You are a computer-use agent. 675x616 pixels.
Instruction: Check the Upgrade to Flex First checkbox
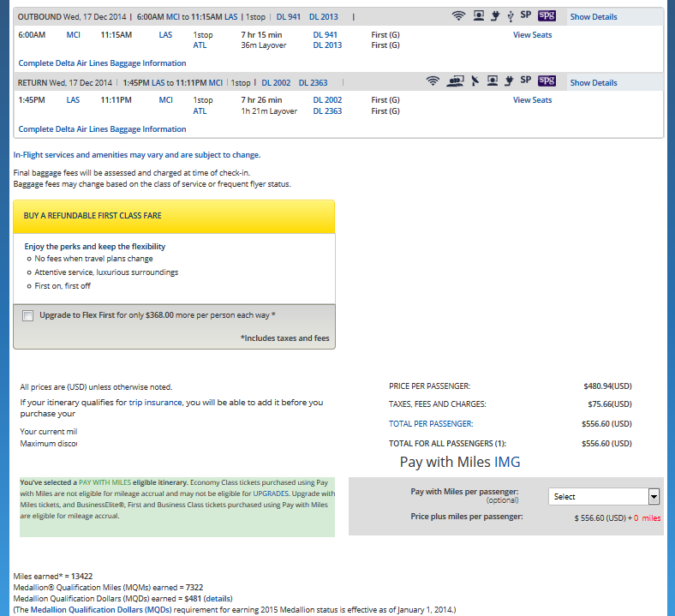28,315
